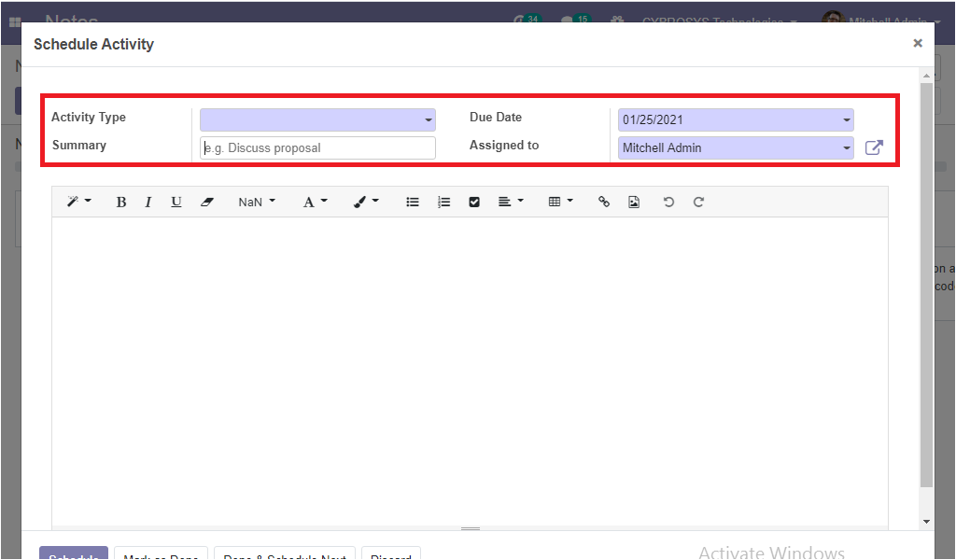
Task: Open the table insert dropdown
Action: [x=561, y=202]
